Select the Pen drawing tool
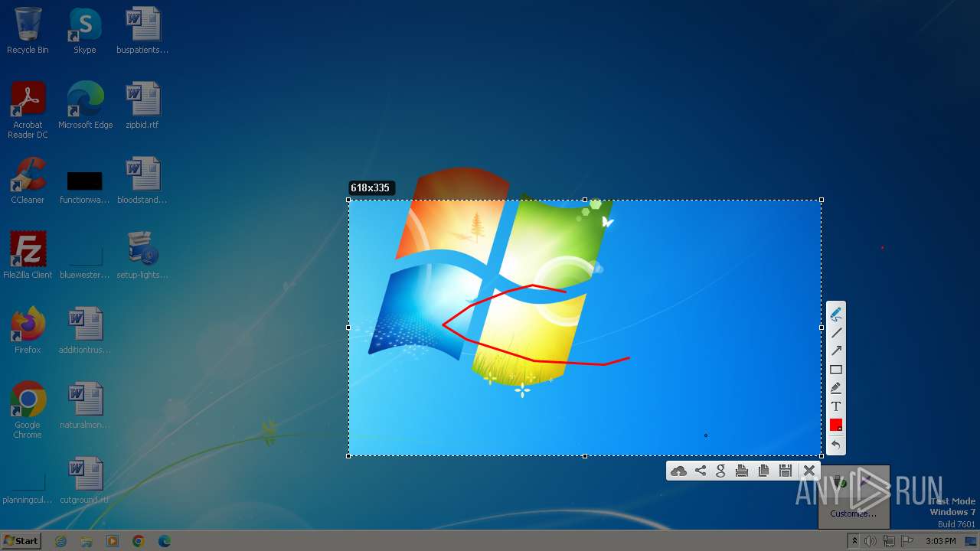This screenshot has width=980, height=551. (836, 314)
